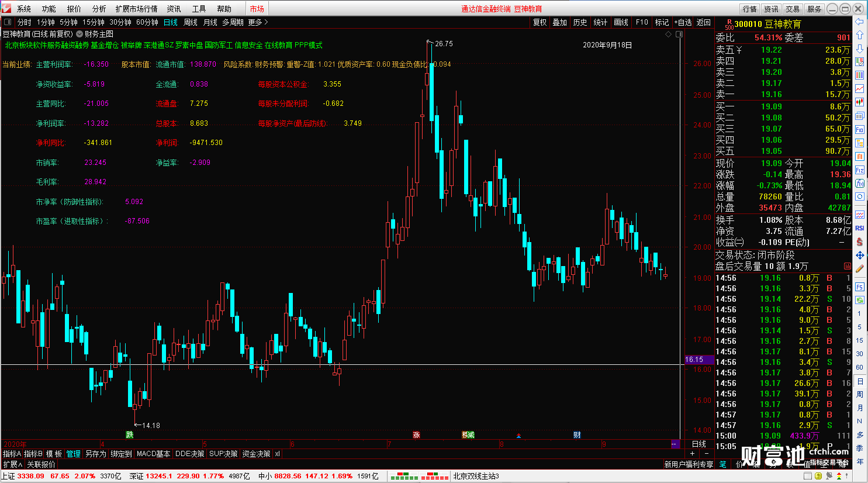
Task: Switch to 60分钟 chart period
Action: [x=147, y=22]
